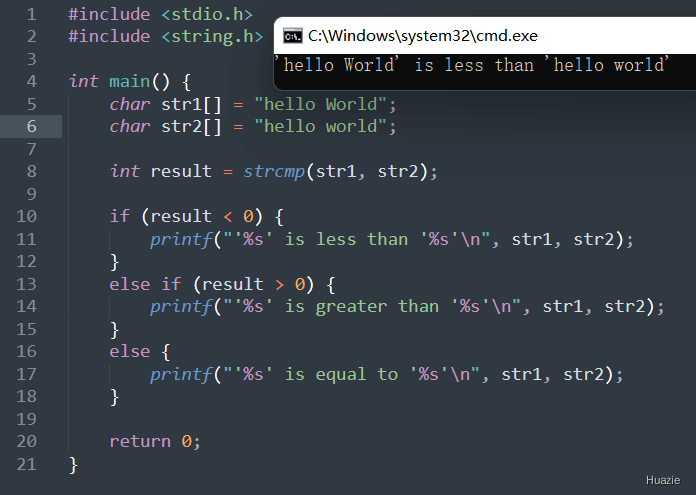The width and height of the screenshot is (696, 495).
Task: Click the printf call on line 17
Action: point(182,375)
